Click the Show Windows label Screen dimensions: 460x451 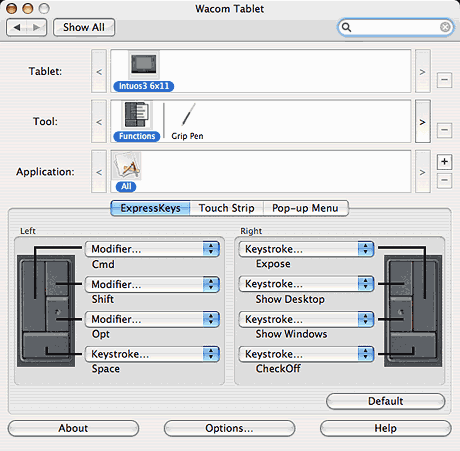point(291,334)
